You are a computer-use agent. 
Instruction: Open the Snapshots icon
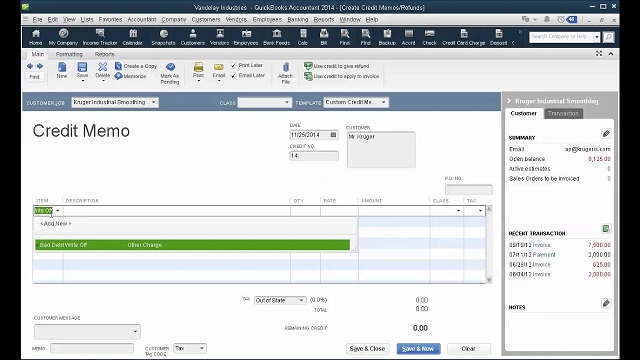click(163, 37)
